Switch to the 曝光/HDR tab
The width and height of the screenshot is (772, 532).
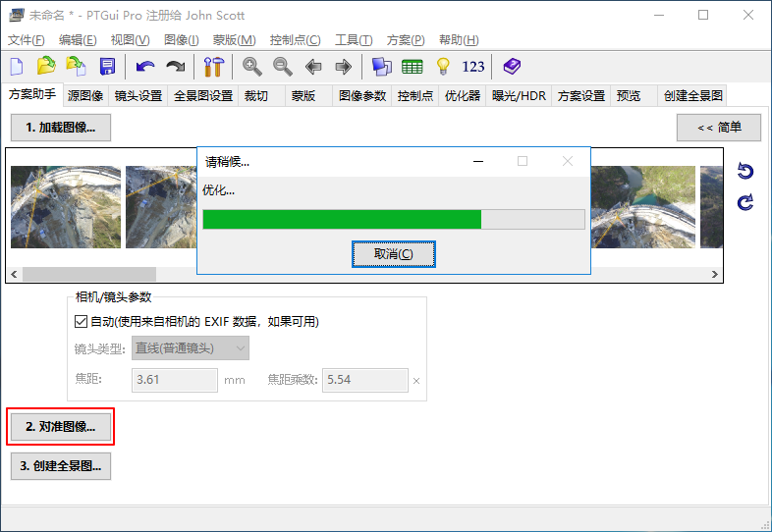tap(519, 96)
